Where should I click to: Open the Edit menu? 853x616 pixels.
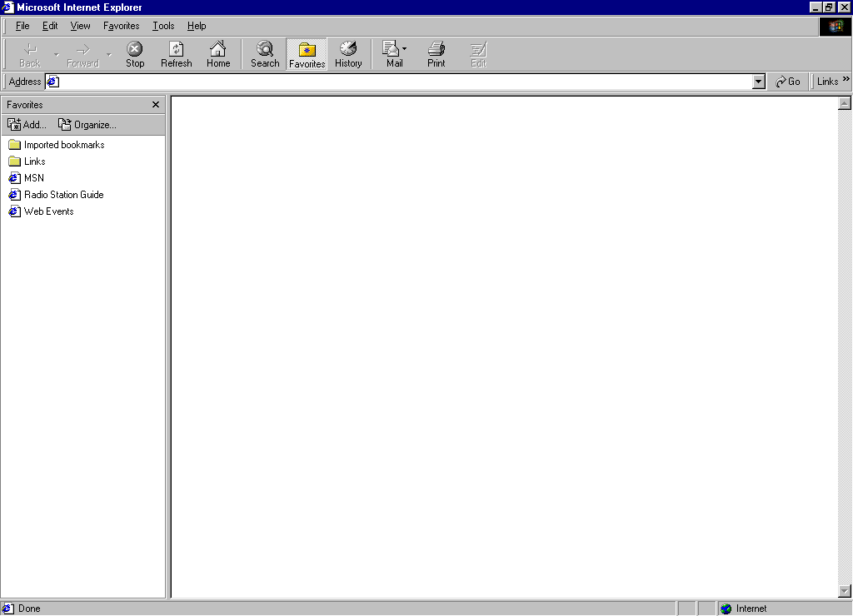coord(50,26)
